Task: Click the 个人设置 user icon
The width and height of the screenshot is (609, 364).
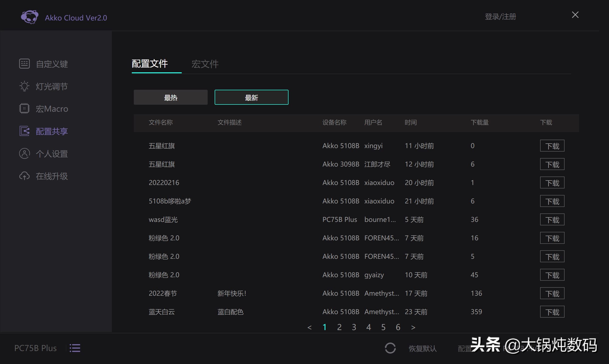Action: point(24,153)
